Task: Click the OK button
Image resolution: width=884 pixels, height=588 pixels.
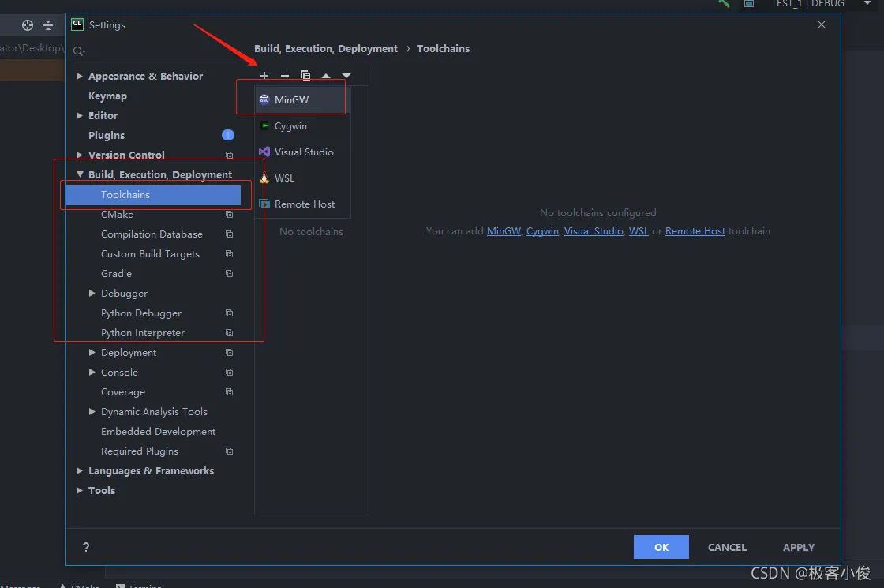Action: pyautogui.click(x=661, y=547)
